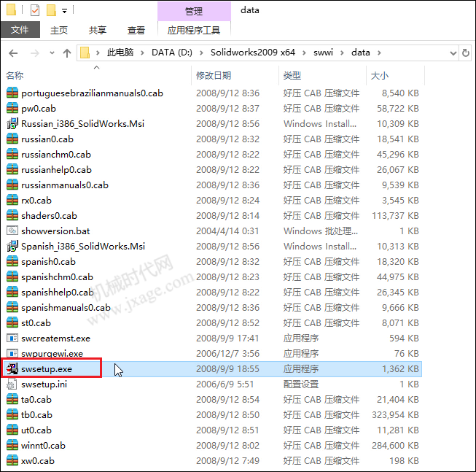Expand chevron after 此电脑 in address bar
The image size is (476, 472).
142,53
